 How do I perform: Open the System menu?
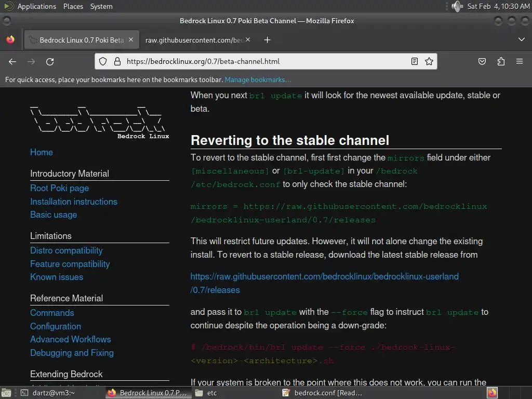pos(101,6)
